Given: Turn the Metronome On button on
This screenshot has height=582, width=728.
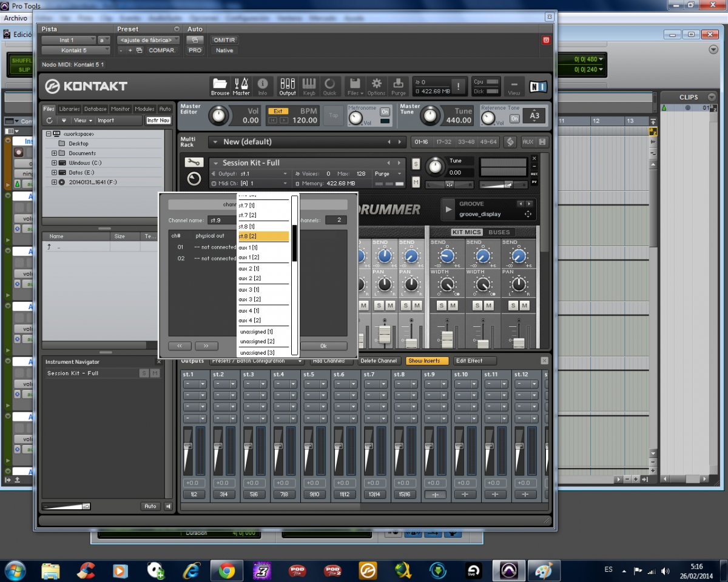Looking at the screenshot, I should click(x=385, y=112).
